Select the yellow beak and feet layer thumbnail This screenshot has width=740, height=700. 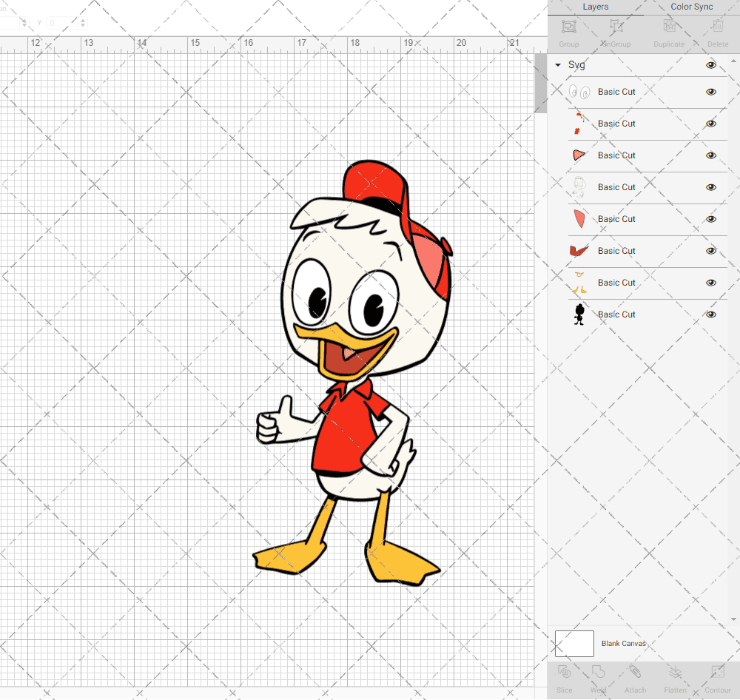pyautogui.click(x=579, y=282)
